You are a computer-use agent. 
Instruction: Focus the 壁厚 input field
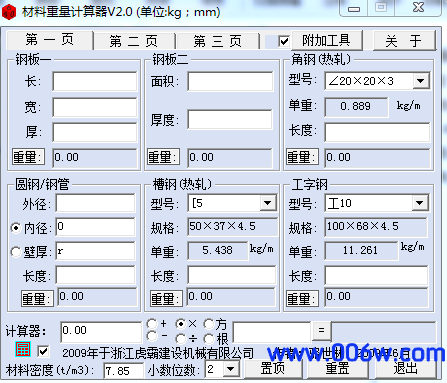95,251
